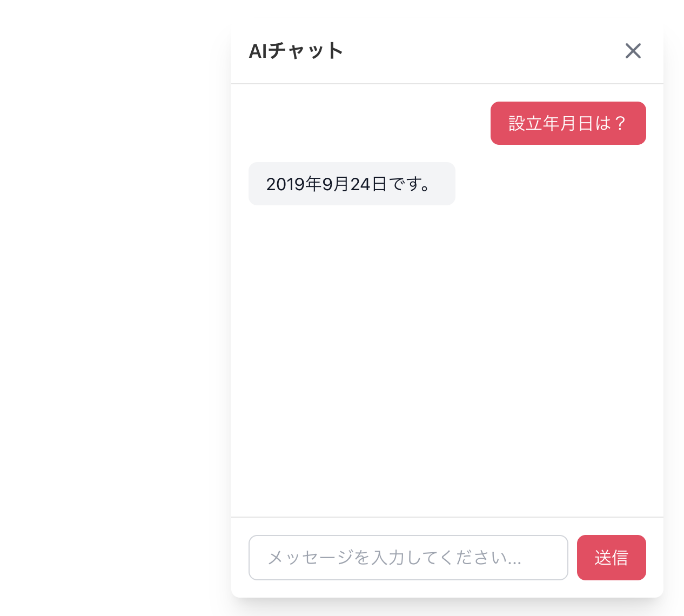Click the footer gap between input box and 送信

pos(573,558)
